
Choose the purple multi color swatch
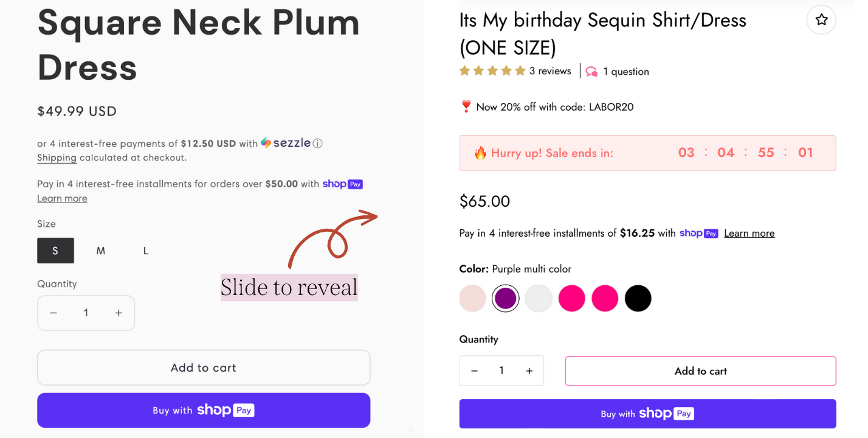[506, 299]
